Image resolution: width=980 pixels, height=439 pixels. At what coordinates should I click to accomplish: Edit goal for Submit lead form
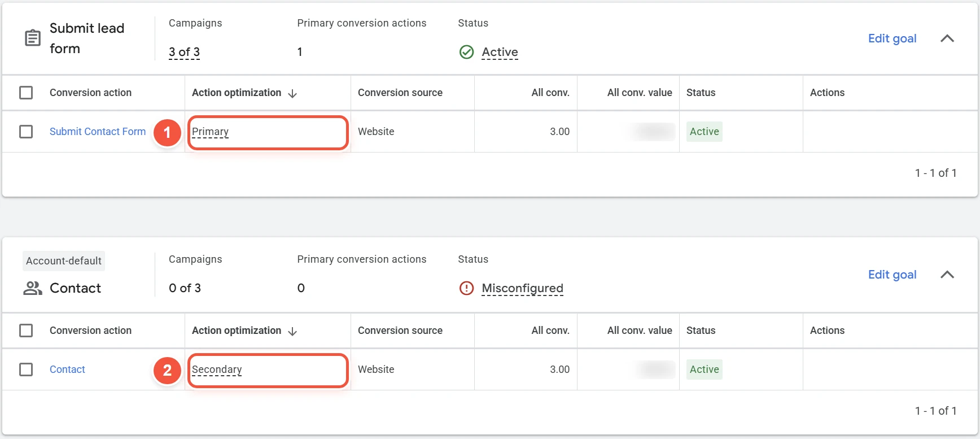[892, 38]
